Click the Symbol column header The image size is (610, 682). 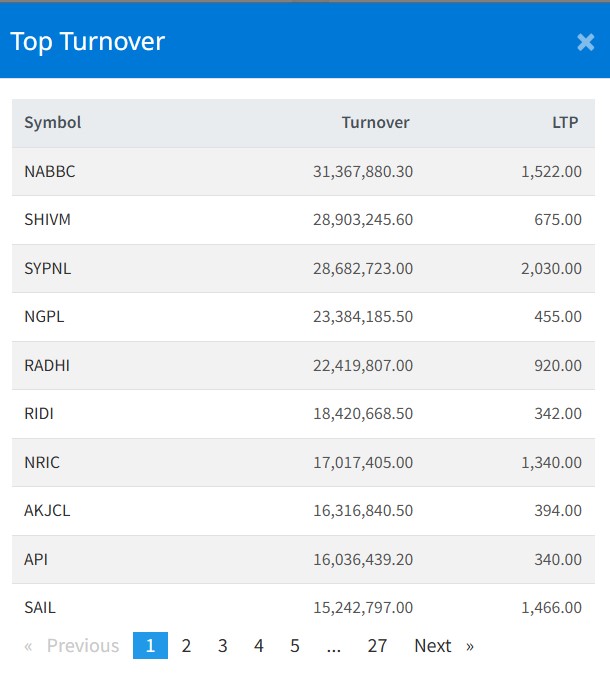pyautogui.click(x=53, y=123)
